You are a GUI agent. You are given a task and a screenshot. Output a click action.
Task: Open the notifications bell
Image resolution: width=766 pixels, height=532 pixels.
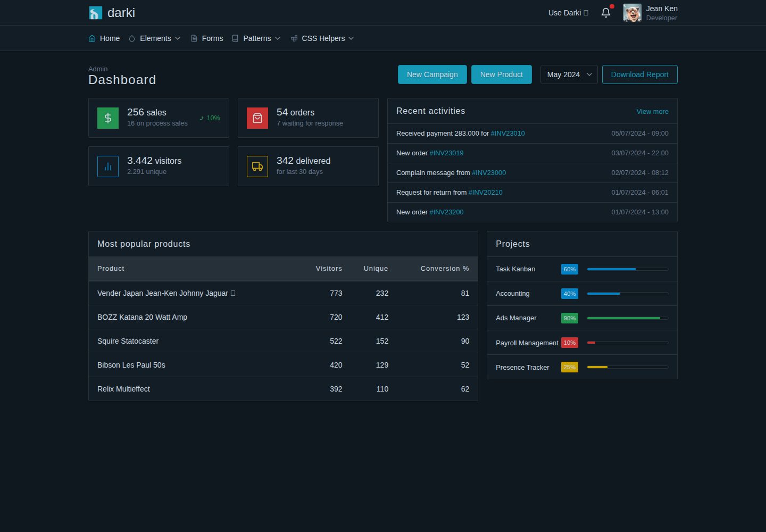606,13
